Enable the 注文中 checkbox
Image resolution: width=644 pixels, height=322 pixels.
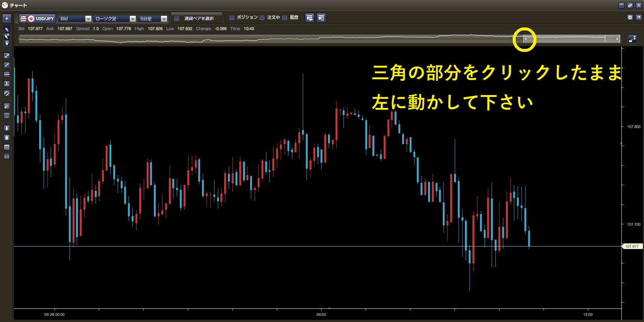(262, 18)
